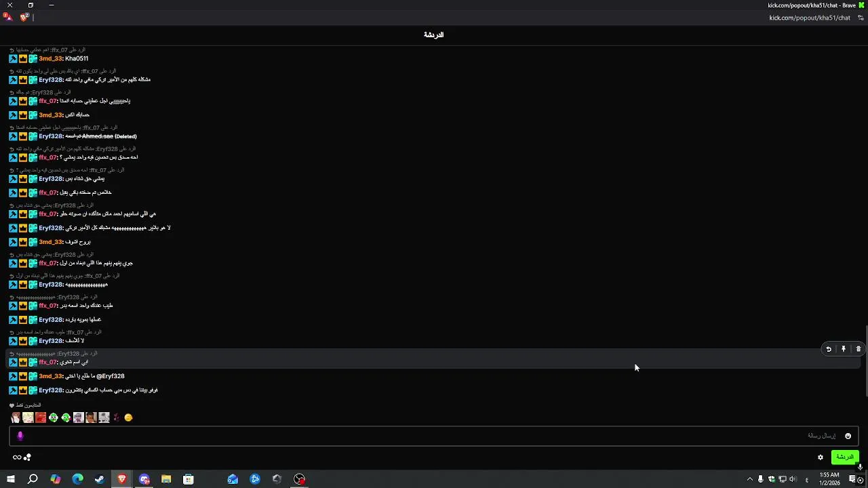Click the @Eryf328 mention in 3md_33's message

(111, 376)
